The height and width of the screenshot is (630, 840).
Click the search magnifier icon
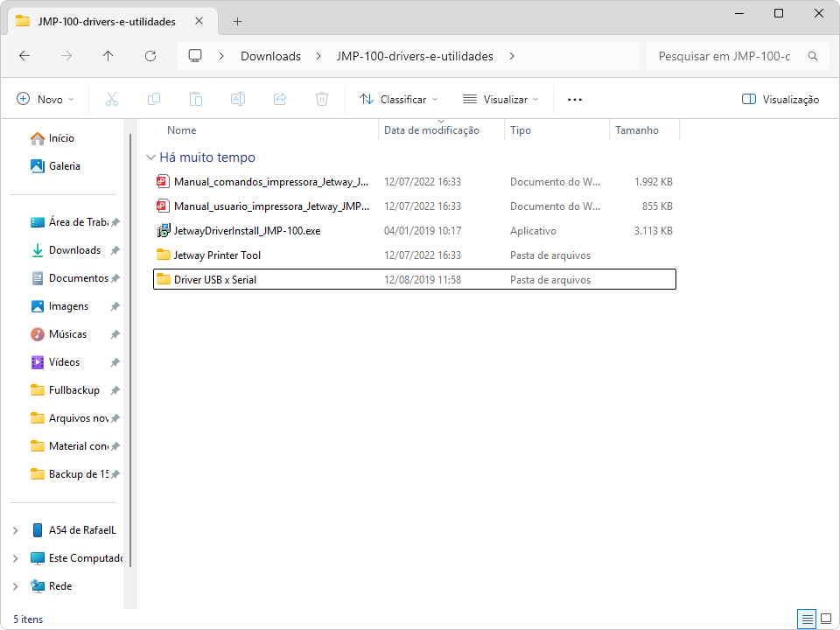point(813,56)
